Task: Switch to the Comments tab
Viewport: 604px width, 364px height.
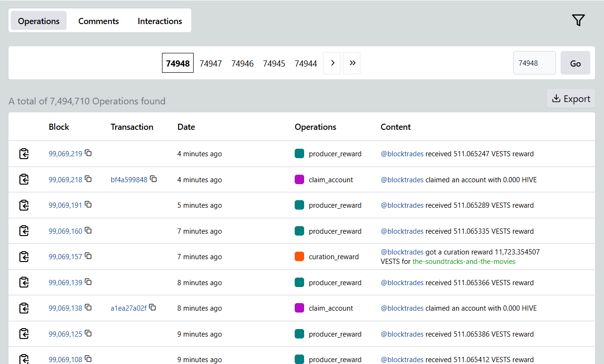Action: pos(98,21)
